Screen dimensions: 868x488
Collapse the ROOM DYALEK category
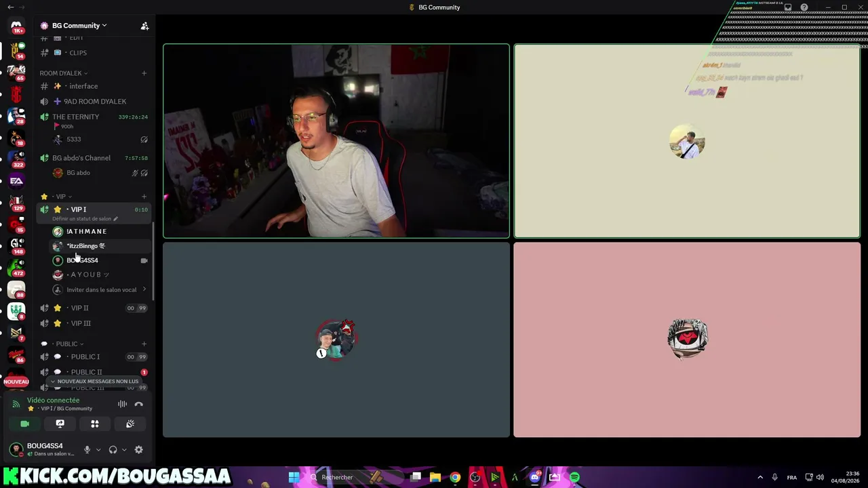click(63, 73)
